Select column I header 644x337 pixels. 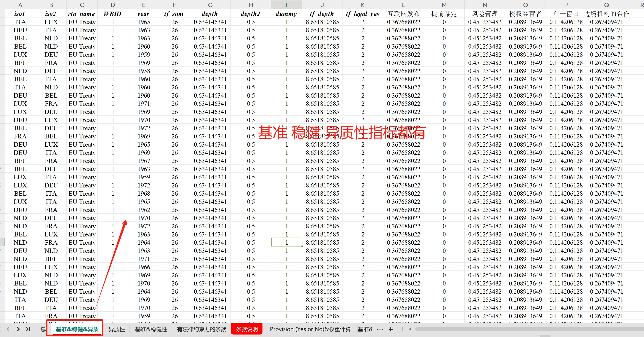pos(286,5)
